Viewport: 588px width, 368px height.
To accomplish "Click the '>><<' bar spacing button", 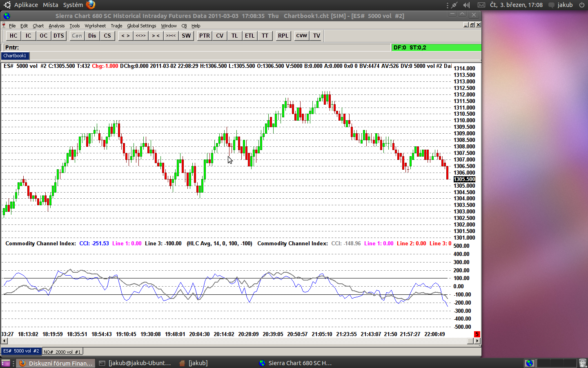I will (x=171, y=36).
